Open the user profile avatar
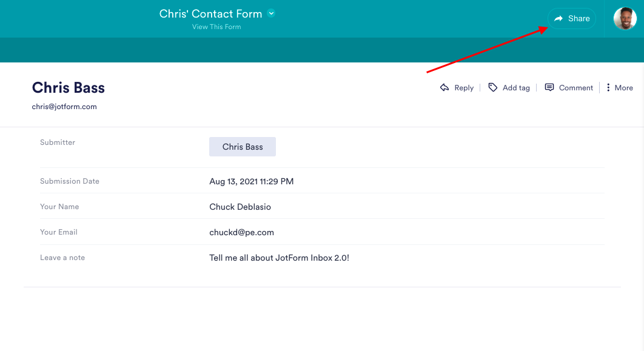The image size is (644, 351). (625, 19)
